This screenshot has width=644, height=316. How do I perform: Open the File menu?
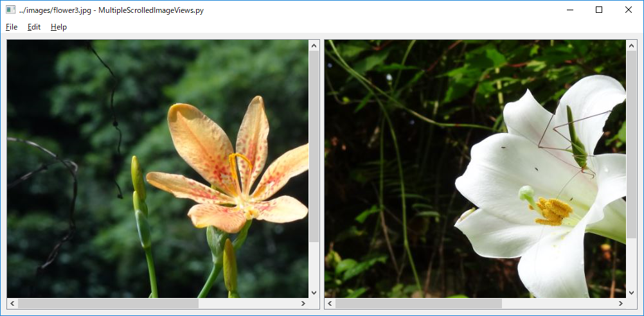[x=12, y=27]
